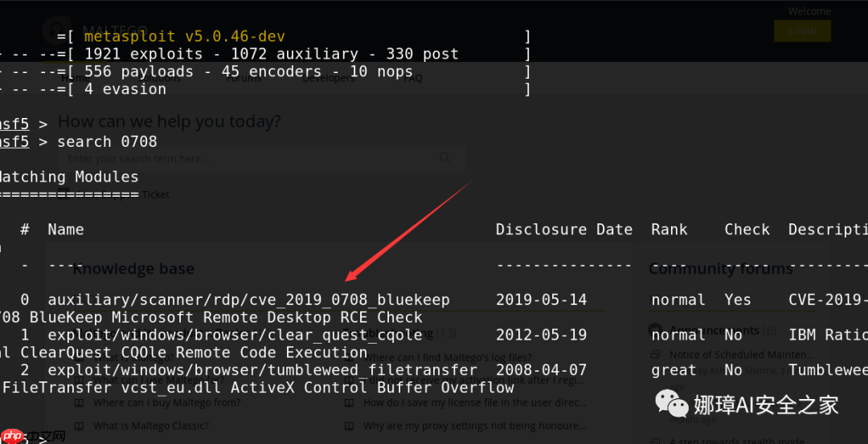Click '556 payloads - 45 encoders - 10 nops' line
Screen dimensions: 868x444
pyautogui.click(x=248, y=72)
